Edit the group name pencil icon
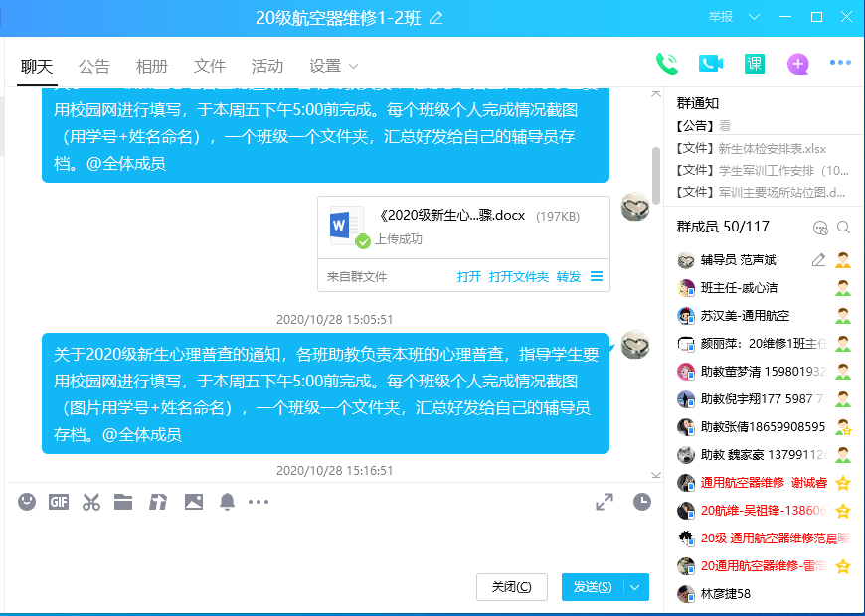Screen dimensions: 865x616 tap(435, 18)
